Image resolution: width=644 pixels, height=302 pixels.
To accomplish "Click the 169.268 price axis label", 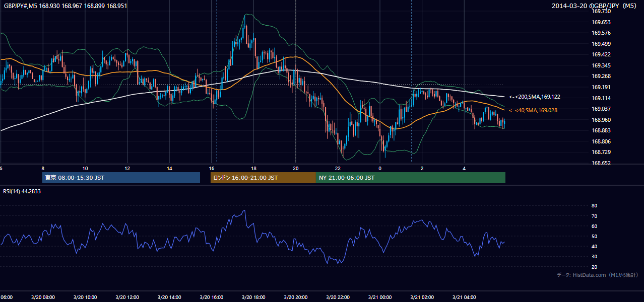I will coord(601,77).
